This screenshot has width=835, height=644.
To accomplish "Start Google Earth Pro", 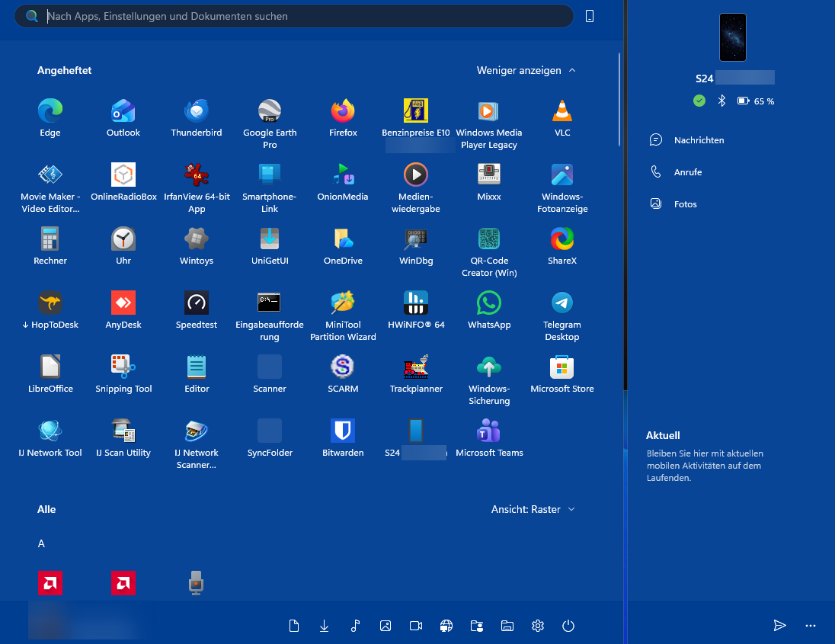I will click(x=270, y=124).
